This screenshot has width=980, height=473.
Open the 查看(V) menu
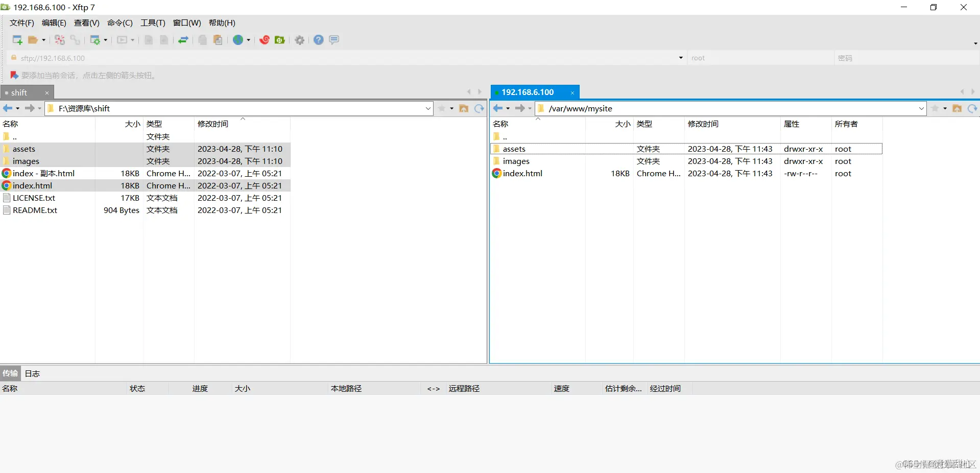click(x=87, y=23)
